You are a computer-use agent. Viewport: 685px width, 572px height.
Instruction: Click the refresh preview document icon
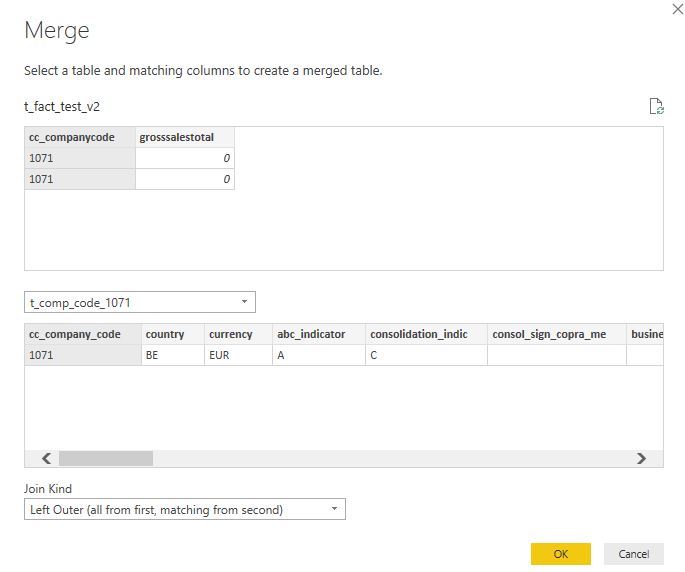click(656, 106)
